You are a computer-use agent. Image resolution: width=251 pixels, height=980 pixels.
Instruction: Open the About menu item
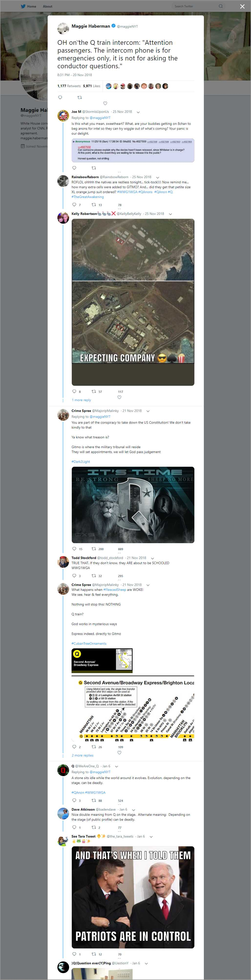(47, 6)
